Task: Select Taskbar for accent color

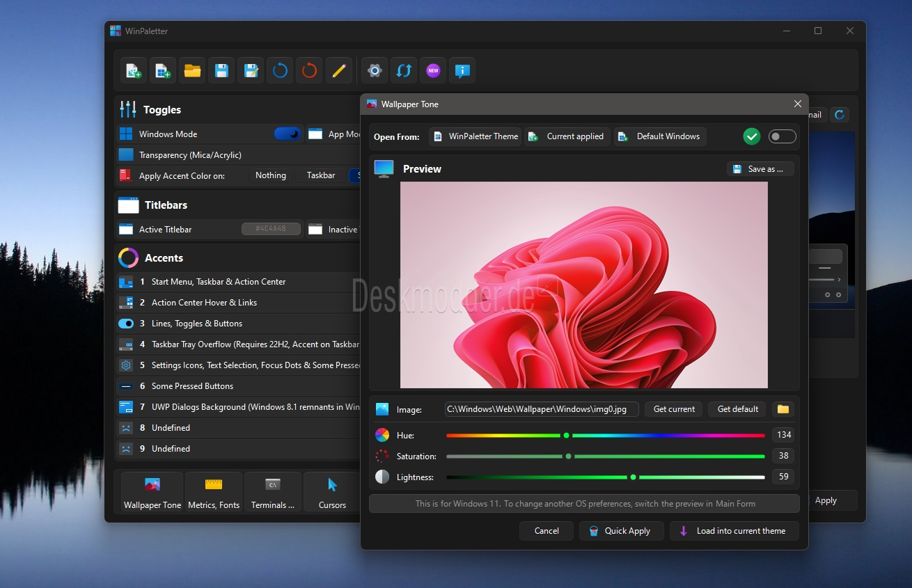Action: pos(321,175)
